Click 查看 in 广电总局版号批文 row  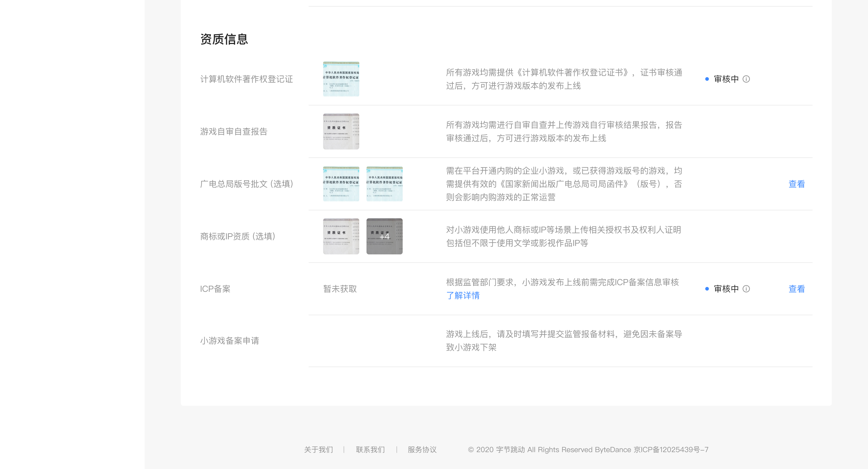[797, 184]
